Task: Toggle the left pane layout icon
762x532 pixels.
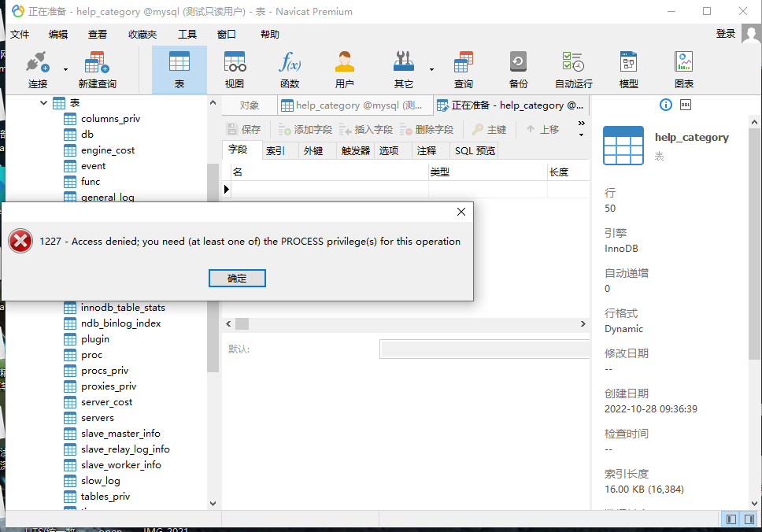Action: click(x=731, y=519)
